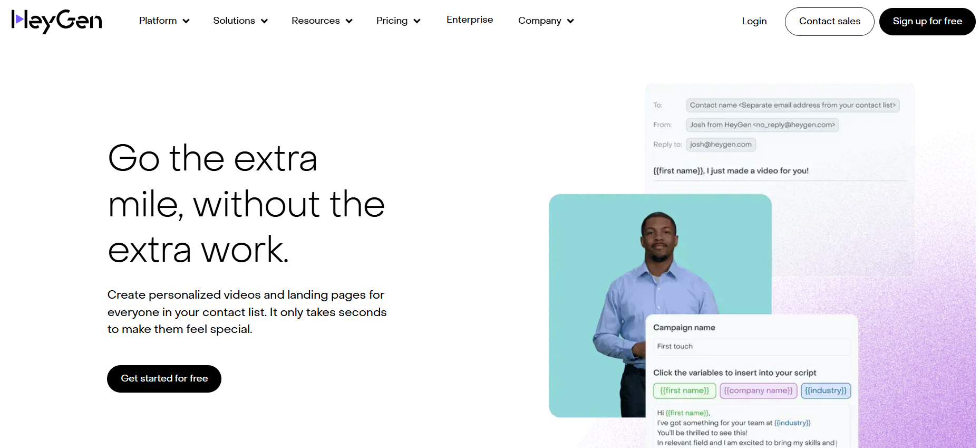This screenshot has height=448, width=980.
Task: Click the Campaign name field showing First touch
Action: click(x=751, y=347)
